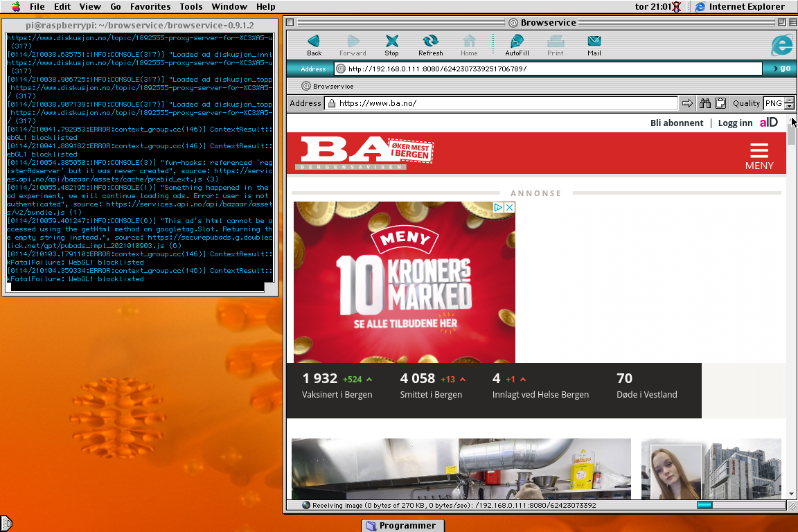
Task: Click the Browservice ba.no address field
Action: [501, 103]
